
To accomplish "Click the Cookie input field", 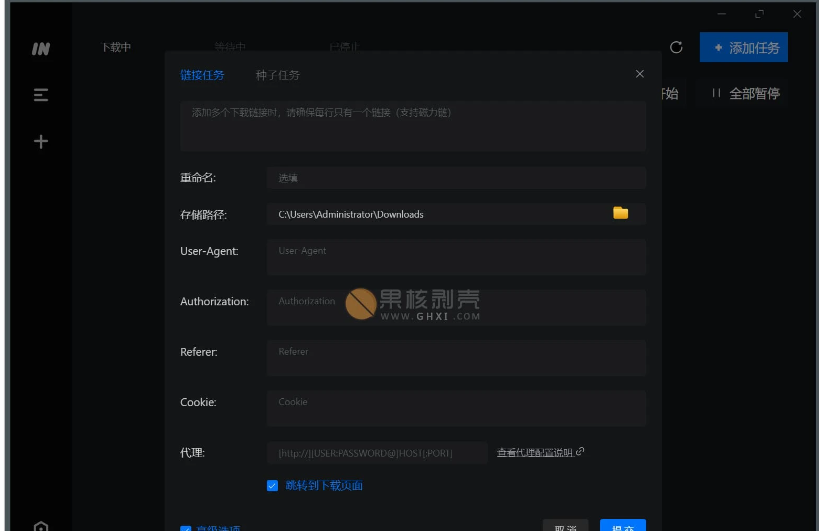I will (x=456, y=408).
